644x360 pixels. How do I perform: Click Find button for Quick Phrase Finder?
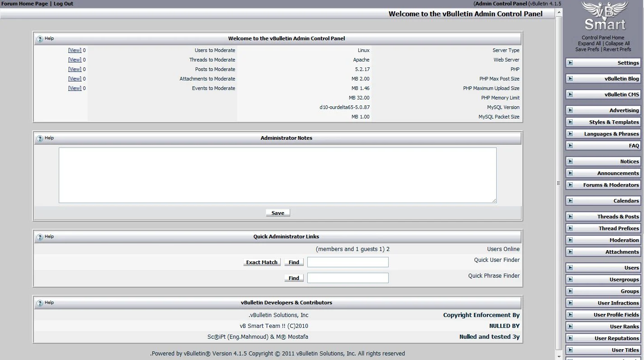tap(294, 278)
